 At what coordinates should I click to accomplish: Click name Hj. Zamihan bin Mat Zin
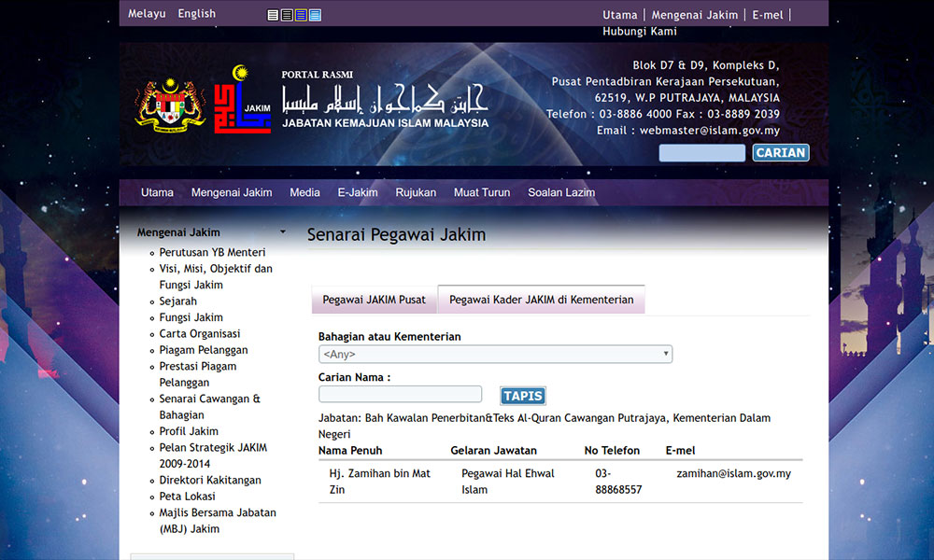coord(379,482)
